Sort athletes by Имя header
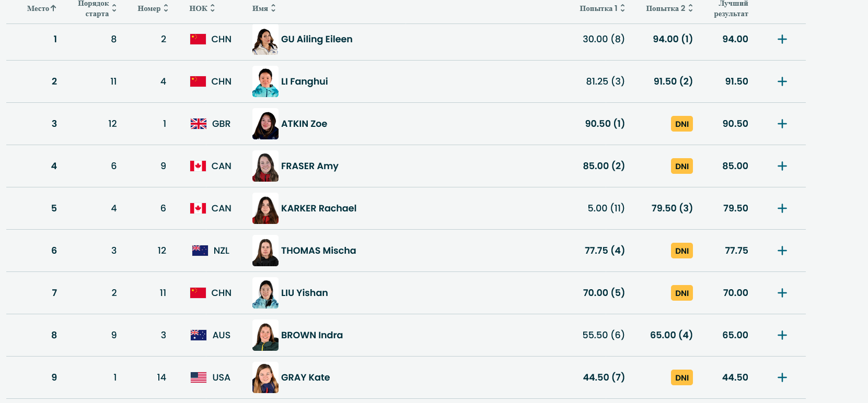Image resolution: width=868 pixels, height=403 pixels. click(x=263, y=8)
